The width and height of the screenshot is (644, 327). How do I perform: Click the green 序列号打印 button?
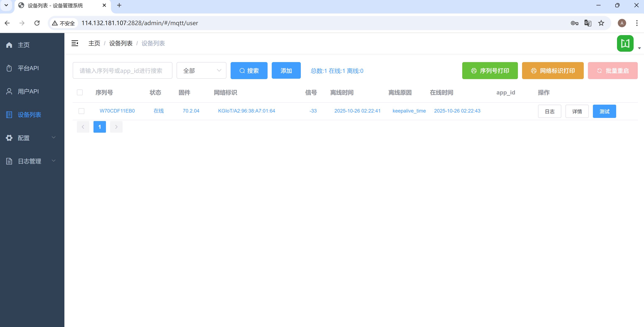point(490,71)
